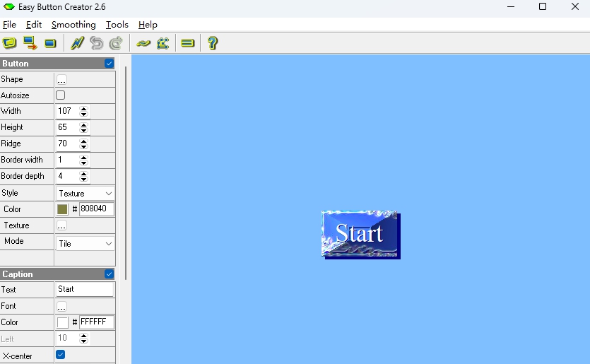Image resolution: width=590 pixels, height=364 pixels.
Task: Click the wavy smoothing toolbar icon
Action: [143, 44]
